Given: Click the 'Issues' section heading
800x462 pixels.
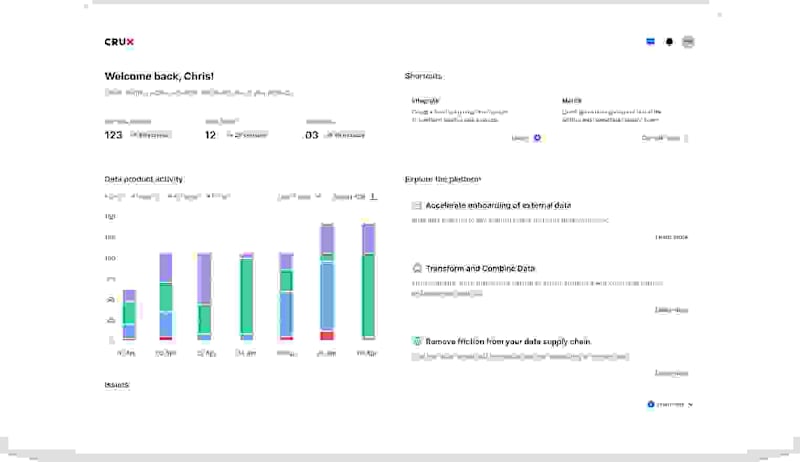Looking at the screenshot, I should pyautogui.click(x=117, y=384).
